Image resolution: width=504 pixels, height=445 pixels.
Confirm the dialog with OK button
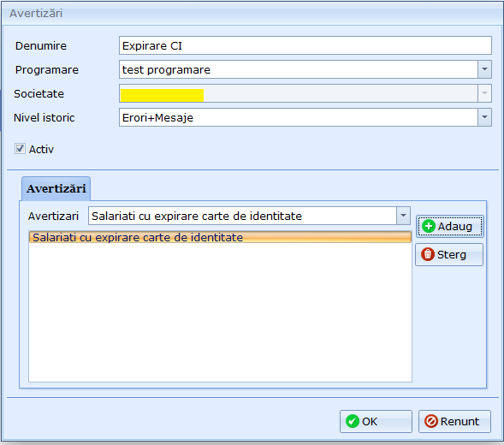coord(376,421)
